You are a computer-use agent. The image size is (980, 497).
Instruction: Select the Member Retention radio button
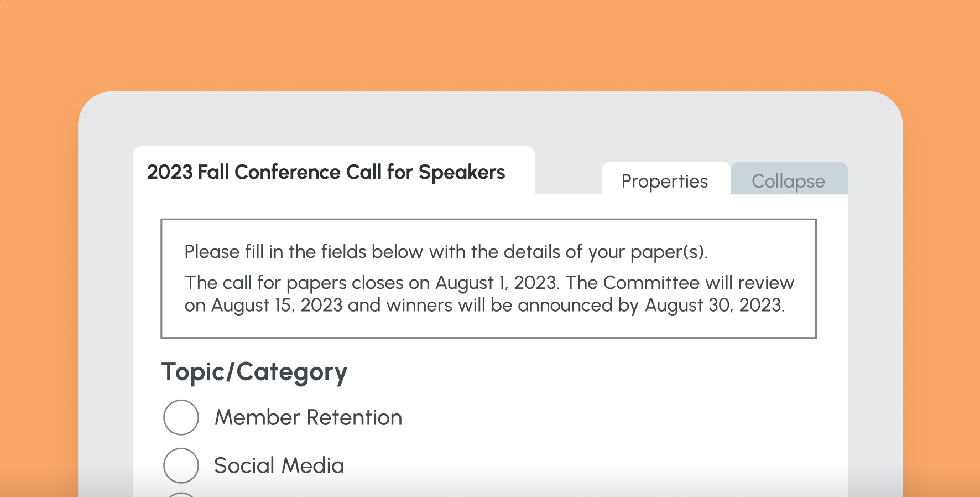pos(181,417)
